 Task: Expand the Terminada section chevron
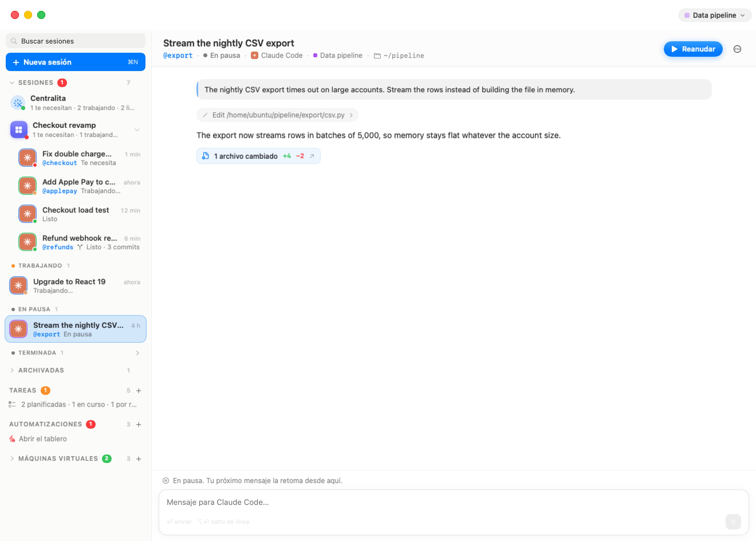137,353
